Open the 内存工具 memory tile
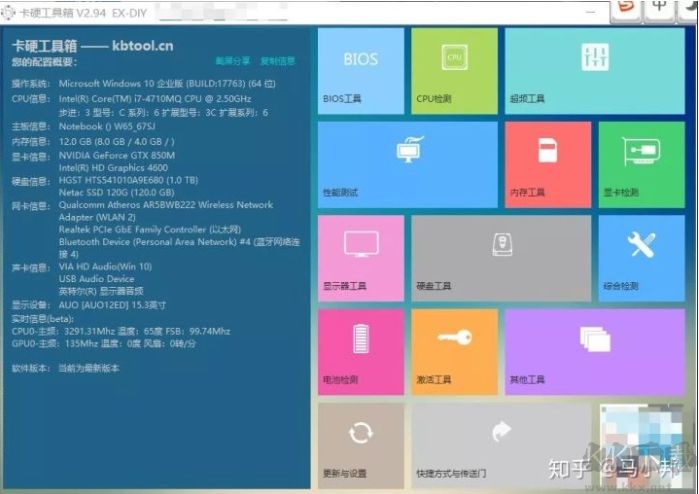This screenshot has width=699, height=494. pyautogui.click(x=548, y=165)
